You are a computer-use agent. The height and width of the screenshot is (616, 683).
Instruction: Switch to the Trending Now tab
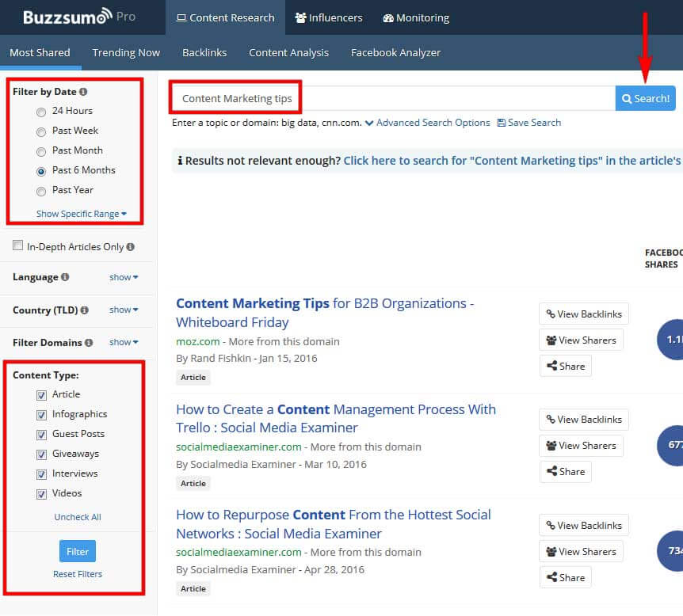pyautogui.click(x=126, y=53)
